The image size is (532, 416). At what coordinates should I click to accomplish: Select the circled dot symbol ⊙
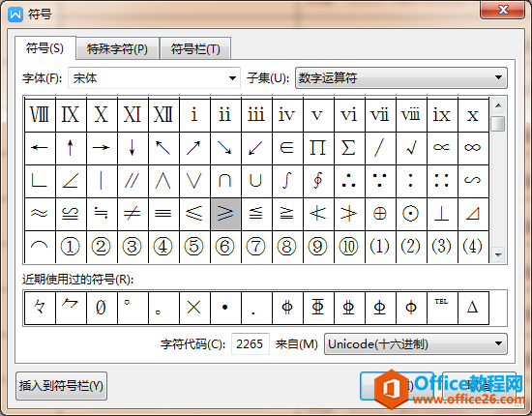point(411,214)
